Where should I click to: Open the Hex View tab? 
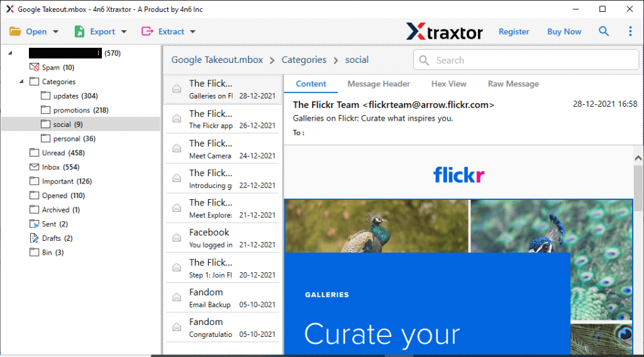tap(449, 84)
